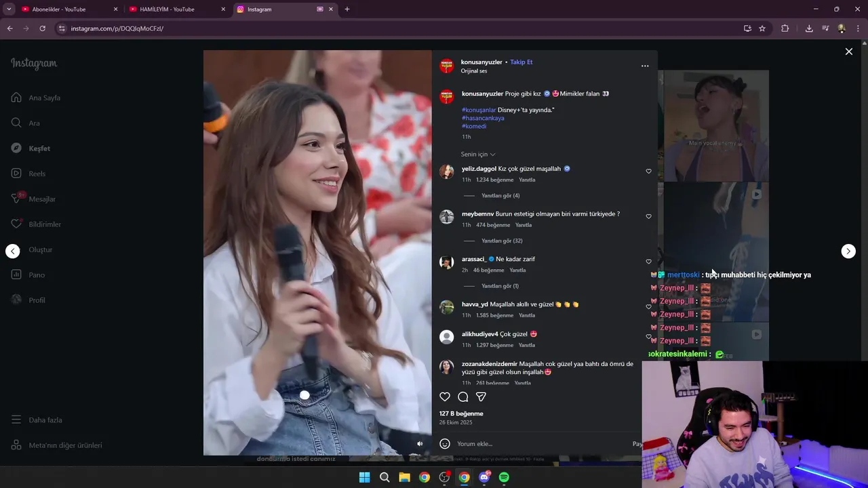The image size is (868, 488).
Task: Open Pano dashboard
Action: coord(28,274)
